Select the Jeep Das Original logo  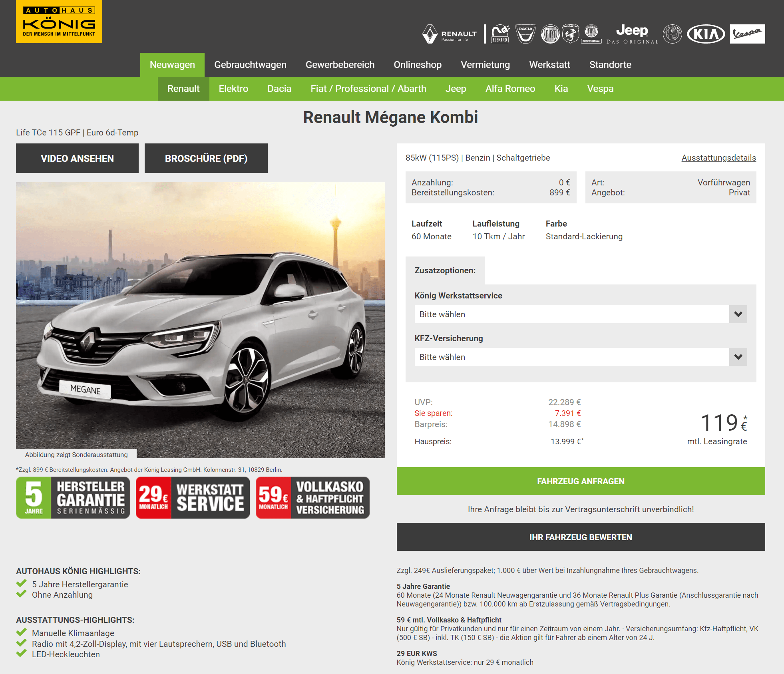point(632,34)
